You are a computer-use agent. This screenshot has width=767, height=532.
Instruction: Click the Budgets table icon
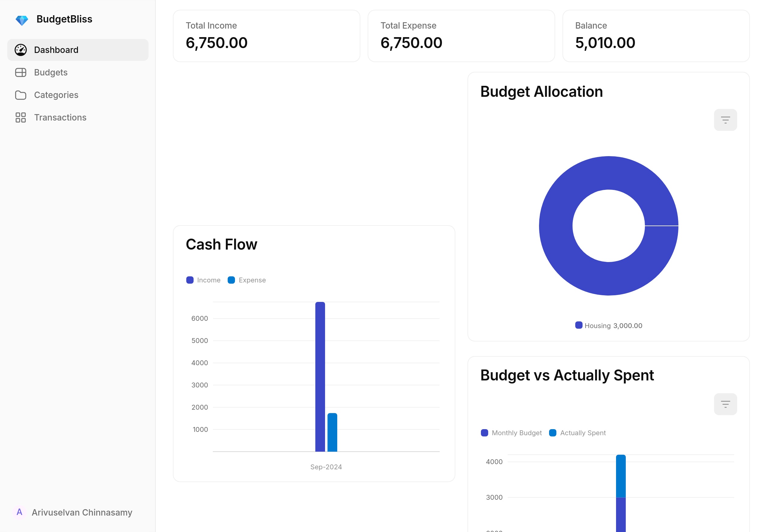click(x=21, y=72)
